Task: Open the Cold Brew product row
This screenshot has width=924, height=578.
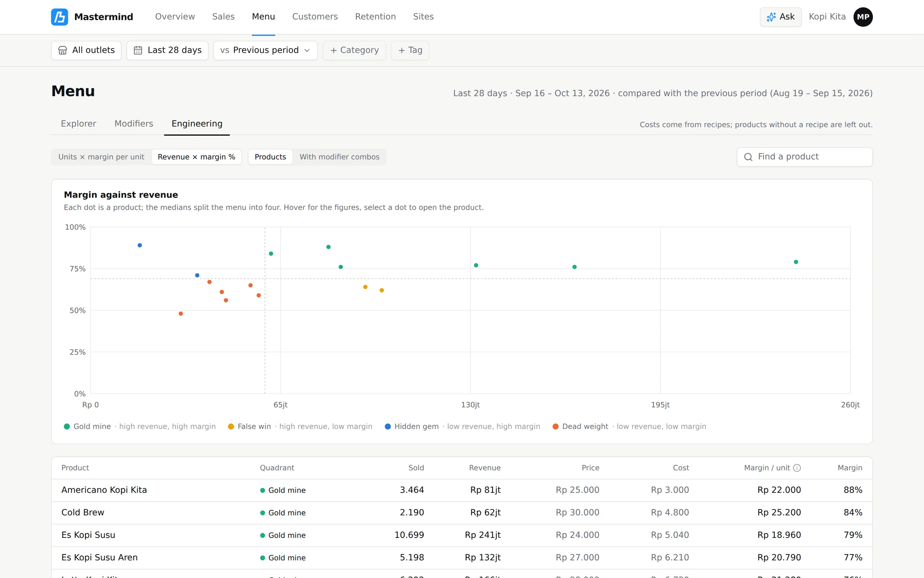Action: pos(462,512)
